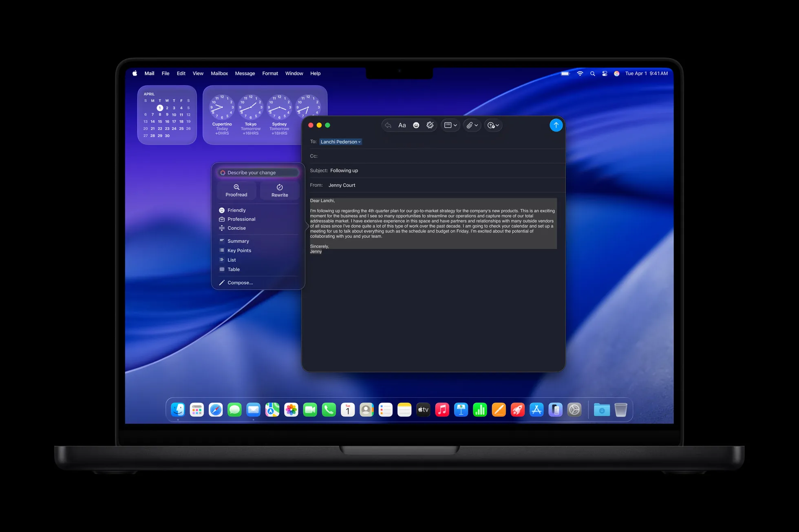Click the paperclip attachment icon
Viewport: 799px width, 532px height.
pos(470,125)
